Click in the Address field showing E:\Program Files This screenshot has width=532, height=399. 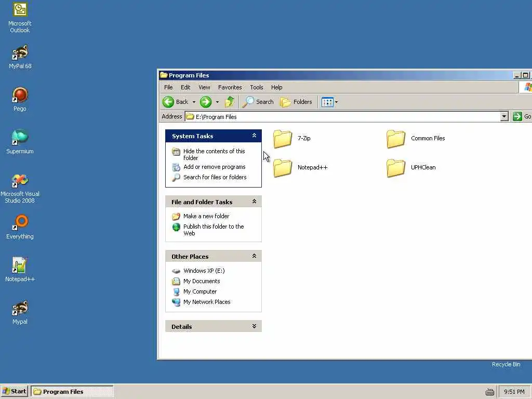(x=343, y=116)
